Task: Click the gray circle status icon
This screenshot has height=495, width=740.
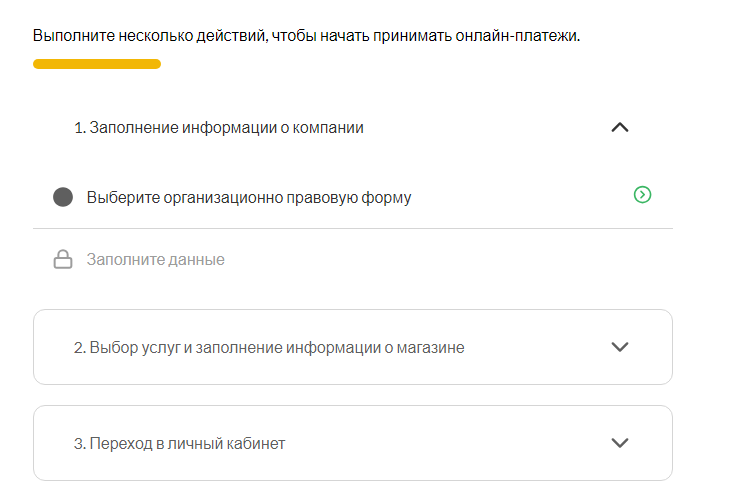Action: pyautogui.click(x=63, y=197)
